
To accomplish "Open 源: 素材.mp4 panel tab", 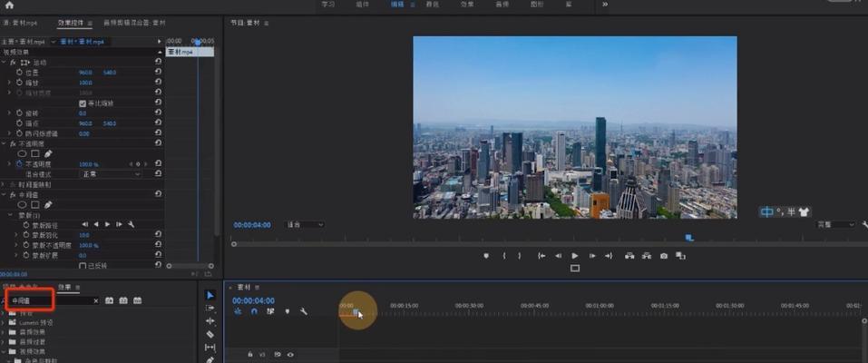I will (x=19, y=23).
